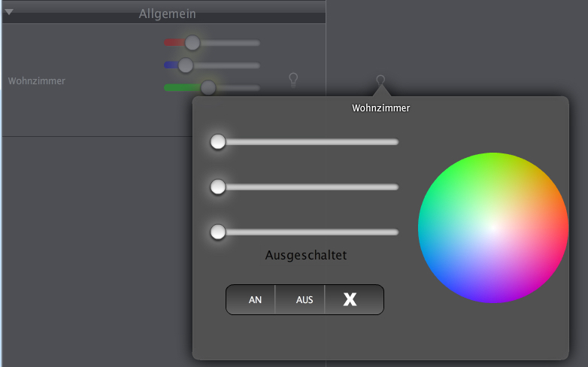
Task: Turn off the light with AUS button
Action: click(300, 299)
